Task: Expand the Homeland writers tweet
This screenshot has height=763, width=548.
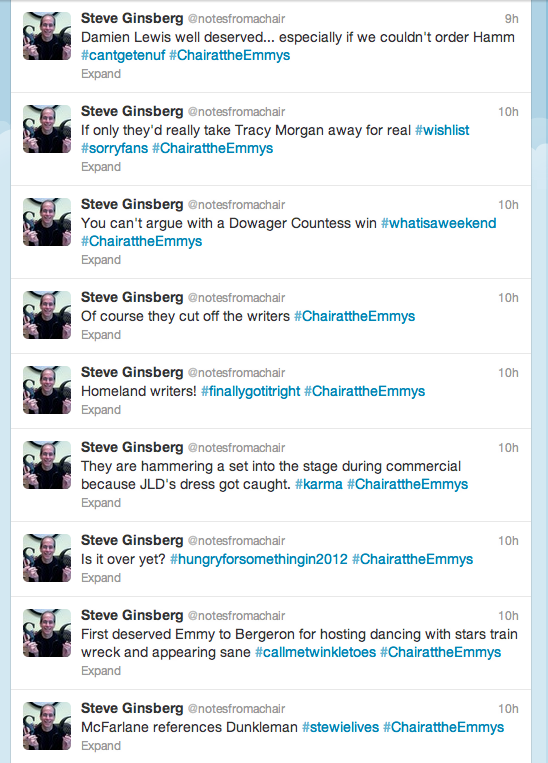Action: [x=101, y=410]
